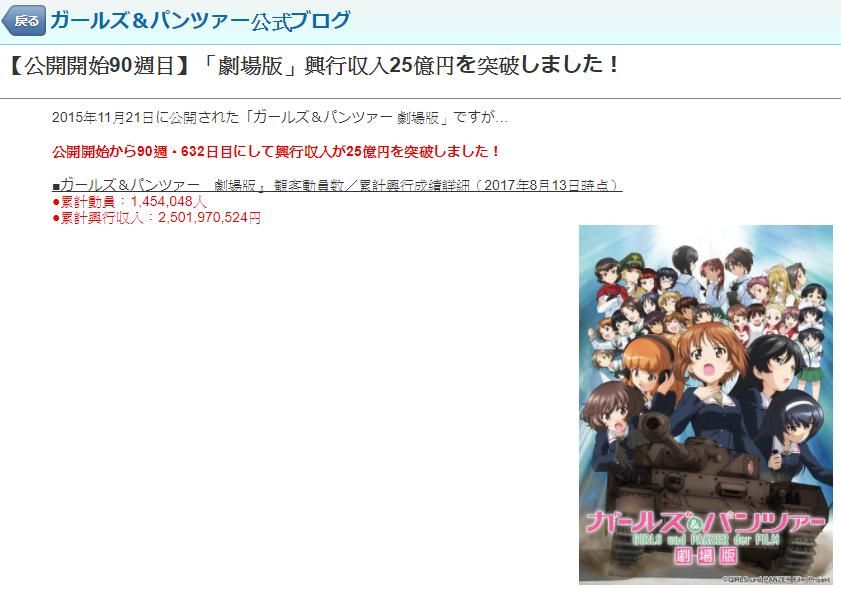Screen dimensions: 841x589
Task: Select the red bold 632日目 announcement line
Action: click(276, 152)
